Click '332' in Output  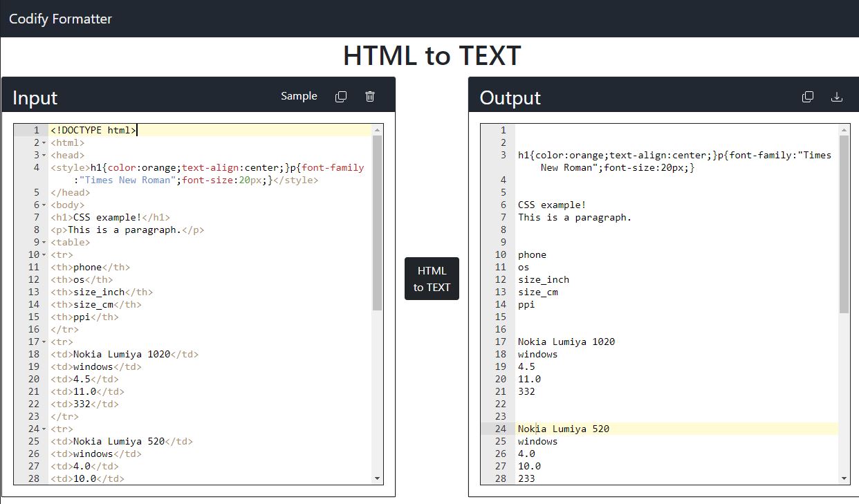(526, 391)
